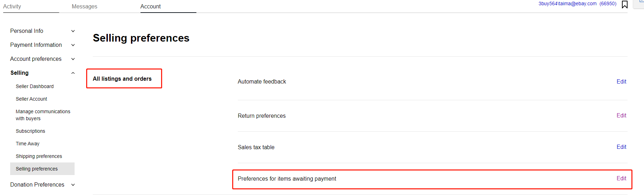This screenshot has height=196, width=644.
Task: Open Subscriptions in sidebar
Action: point(30,131)
